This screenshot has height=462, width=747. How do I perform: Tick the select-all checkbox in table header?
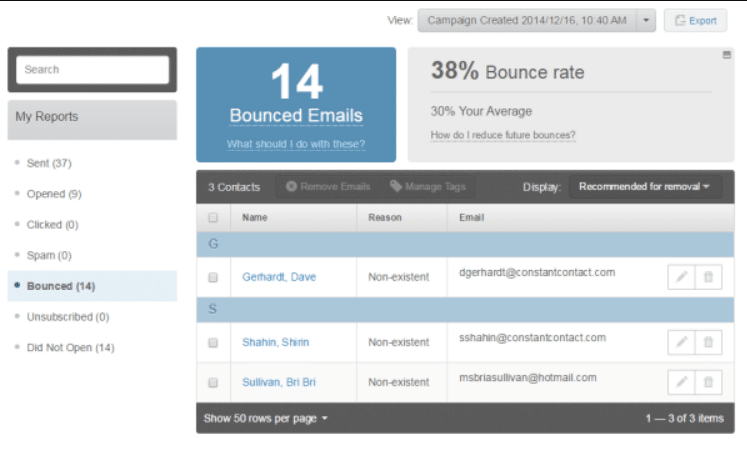(213, 218)
